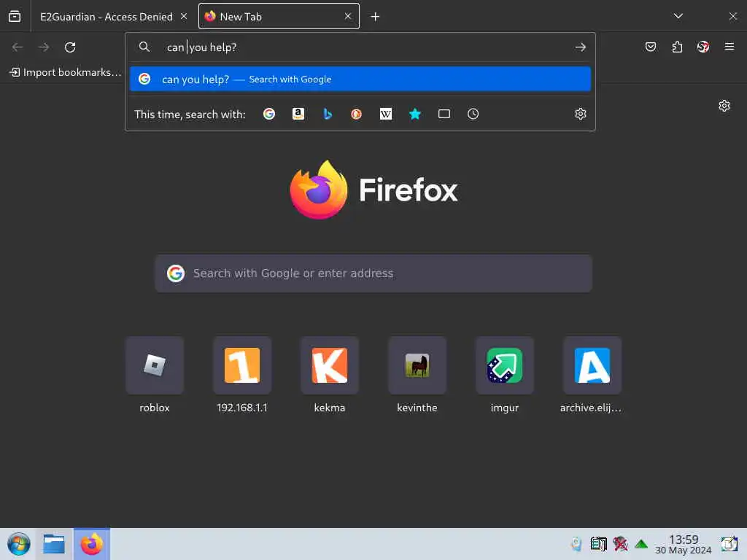747x560 pixels.
Task: Click into the address bar text 'can you help?'
Action: coord(201,47)
